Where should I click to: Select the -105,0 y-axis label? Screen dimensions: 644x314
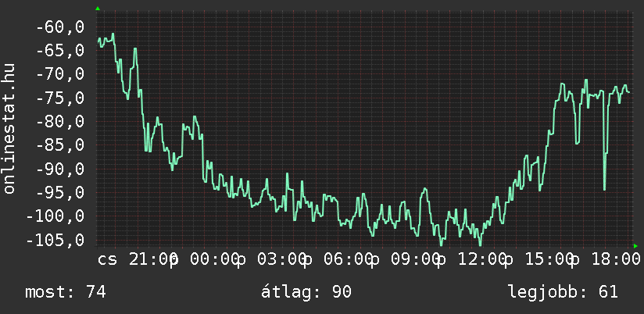coord(55,240)
